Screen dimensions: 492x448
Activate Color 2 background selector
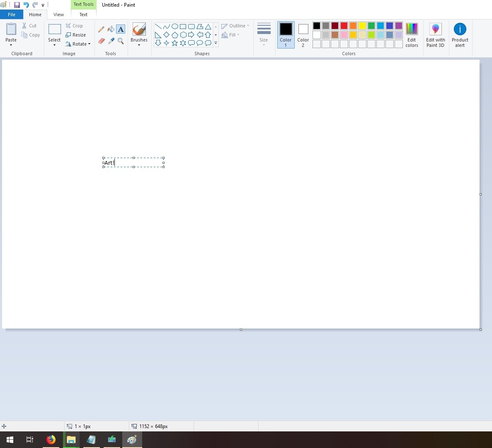[303, 34]
